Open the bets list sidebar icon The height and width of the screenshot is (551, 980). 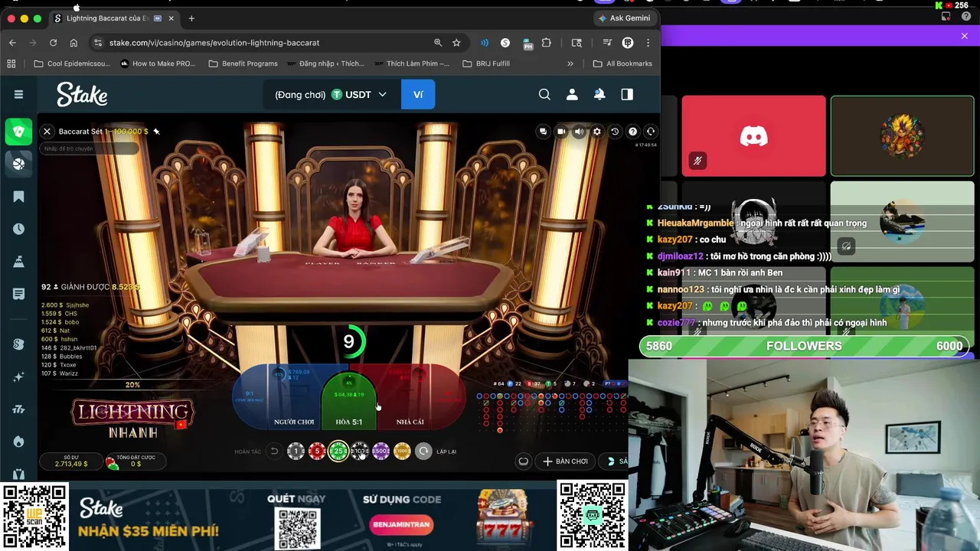(x=18, y=294)
